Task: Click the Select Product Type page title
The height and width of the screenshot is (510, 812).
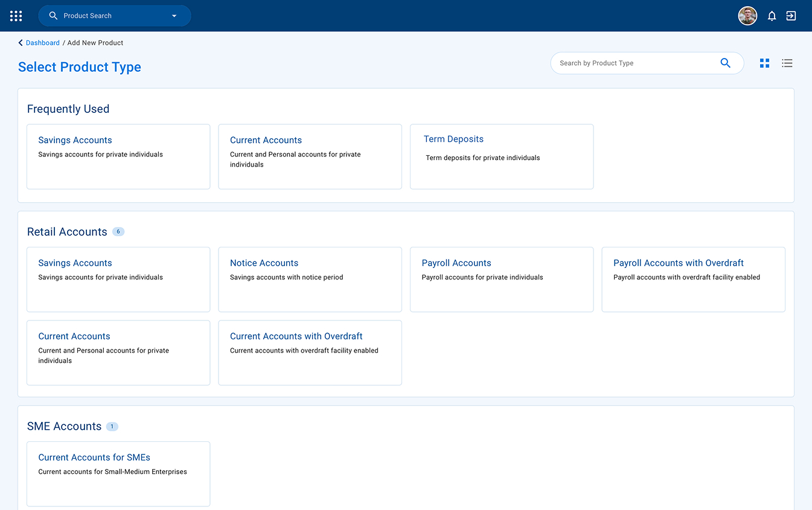Action: [x=80, y=67]
